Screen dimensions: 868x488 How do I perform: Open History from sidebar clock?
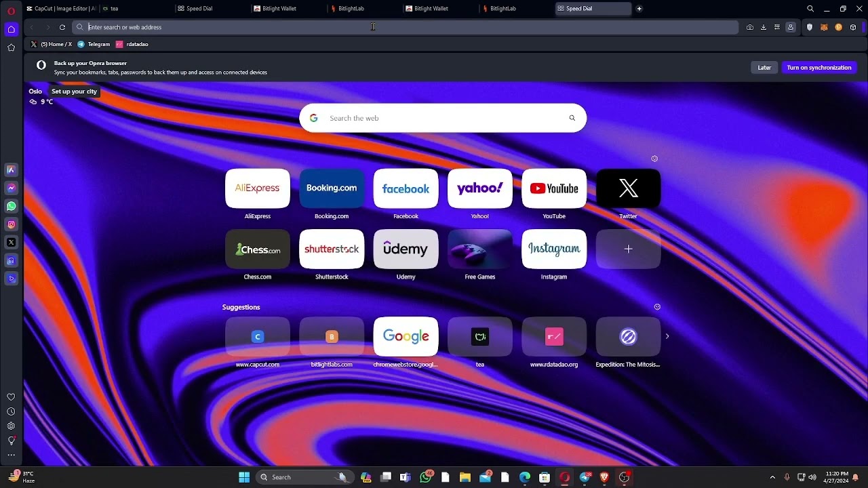click(11, 411)
